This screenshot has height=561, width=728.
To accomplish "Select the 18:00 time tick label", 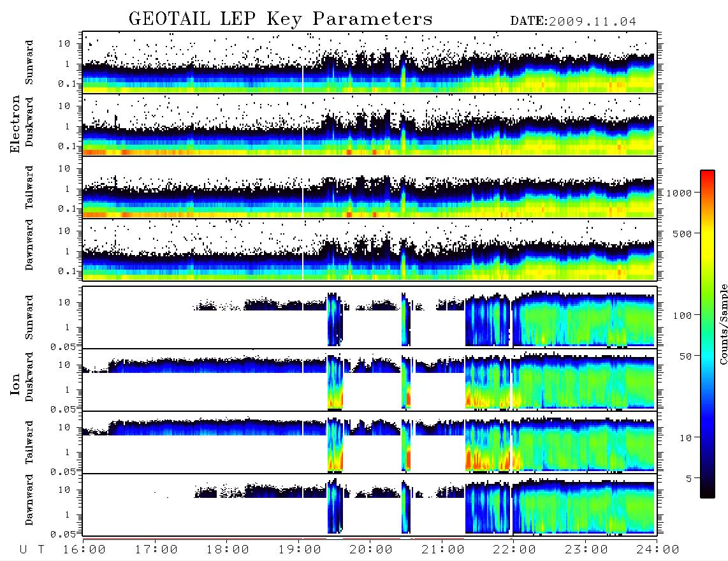I will click(x=228, y=550).
